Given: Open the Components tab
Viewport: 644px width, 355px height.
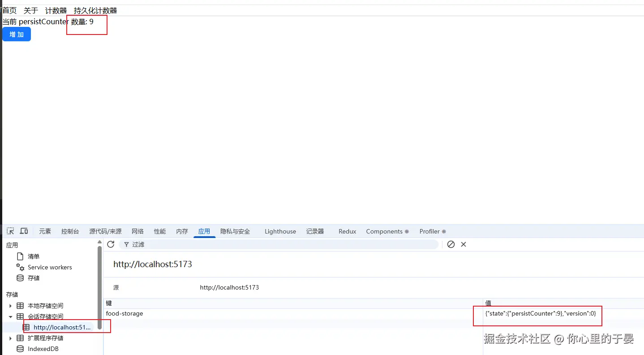Looking at the screenshot, I should (387, 231).
